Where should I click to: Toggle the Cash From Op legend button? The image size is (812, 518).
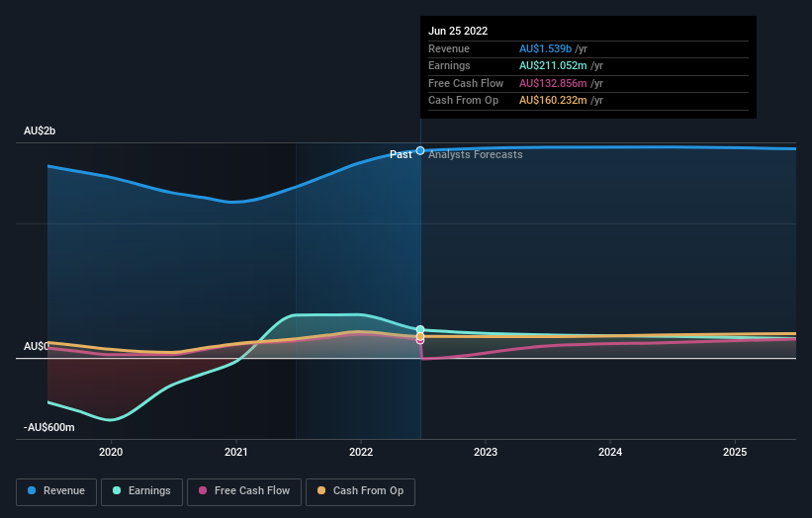pos(360,491)
